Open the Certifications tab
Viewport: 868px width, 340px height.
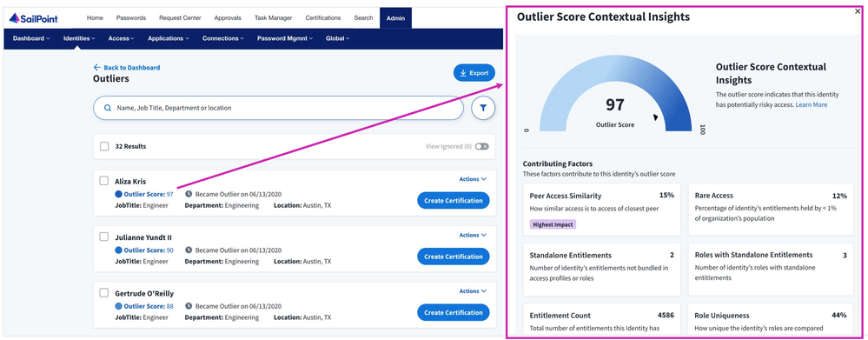coord(322,17)
